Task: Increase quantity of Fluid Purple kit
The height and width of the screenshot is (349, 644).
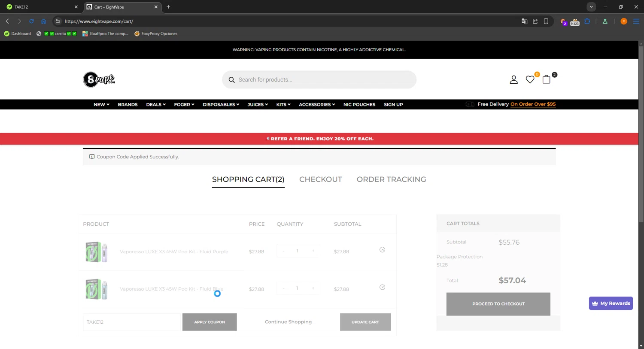Action: [x=313, y=251]
